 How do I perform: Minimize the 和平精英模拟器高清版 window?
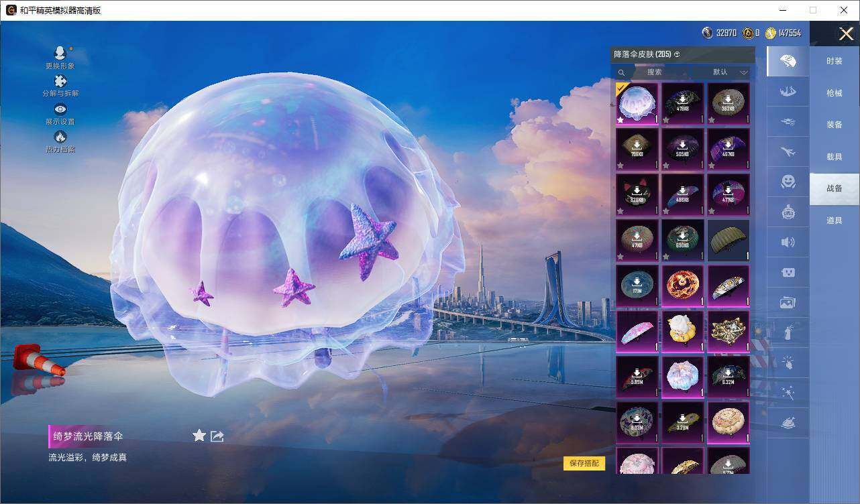(782, 10)
